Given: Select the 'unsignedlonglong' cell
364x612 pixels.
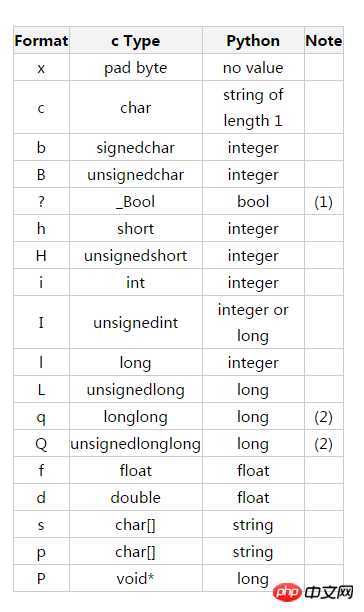Looking at the screenshot, I should 136,443.
